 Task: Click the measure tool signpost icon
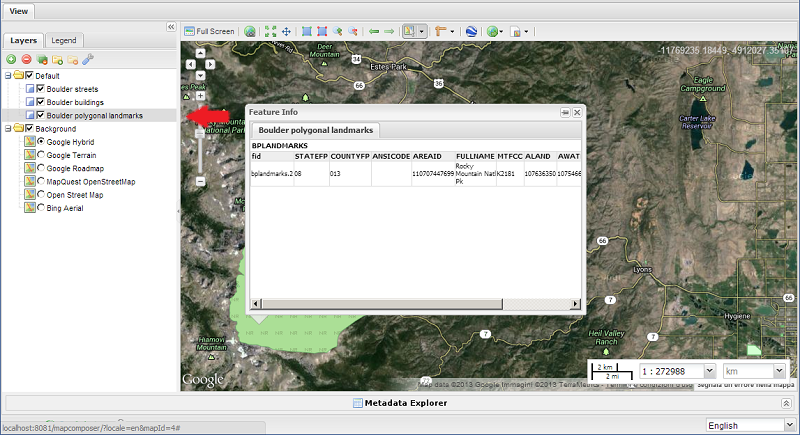[x=441, y=32]
